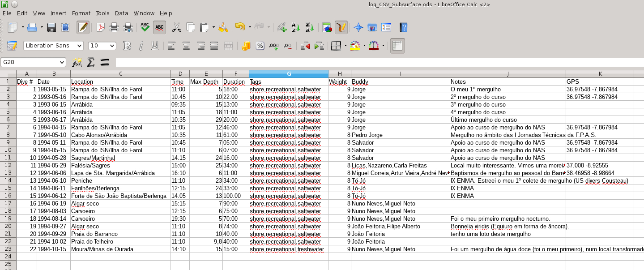The image size is (644, 270).
Task: Pick the background color swatch
Action: (355, 46)
